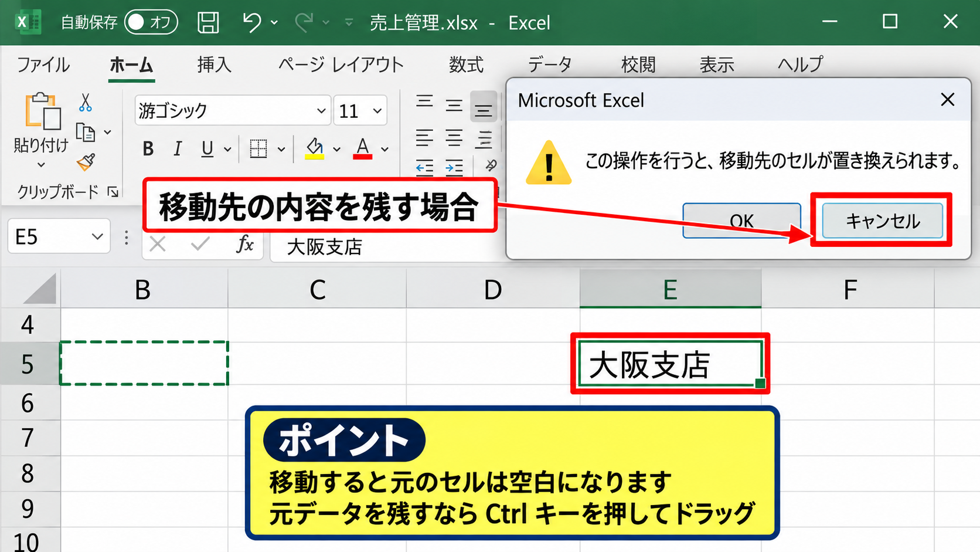The height and width of the screenshot is (552, 980).
Task: Click the center text icon
Action: coord(454,138)
